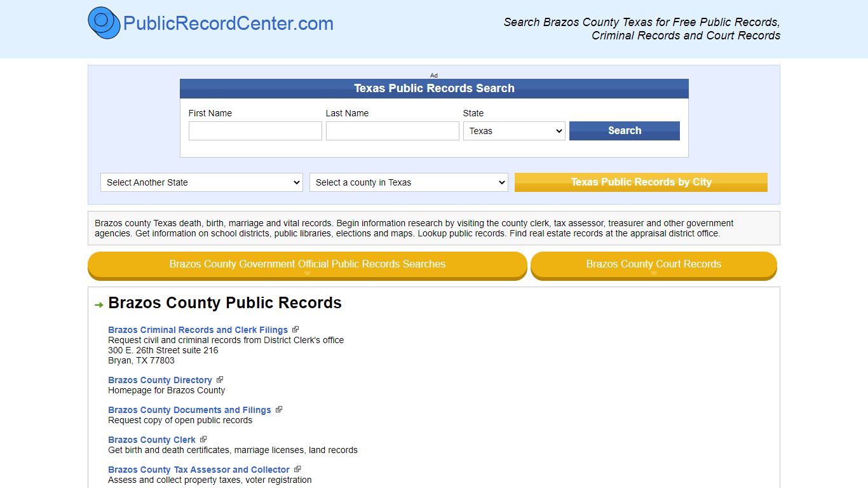Click the 'First Name' field label
868x488 pixels.
pyautogui.click(x=210, y=113)
